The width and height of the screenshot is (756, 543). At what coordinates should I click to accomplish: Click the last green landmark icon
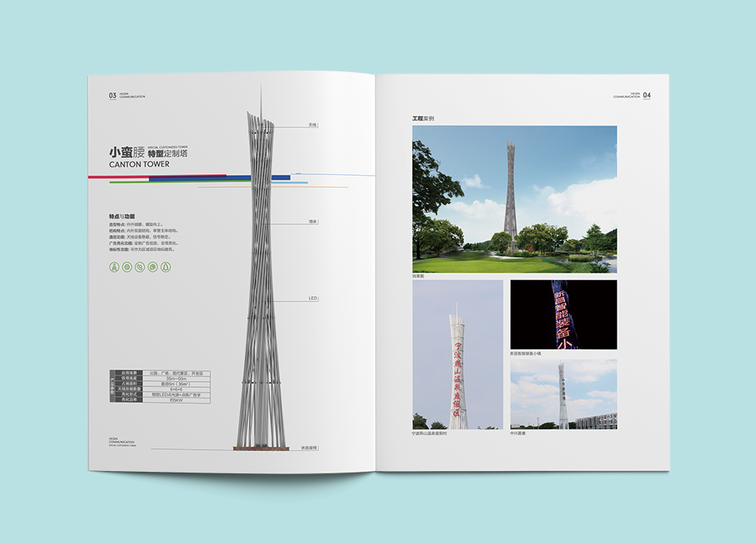tap(166, 267)
